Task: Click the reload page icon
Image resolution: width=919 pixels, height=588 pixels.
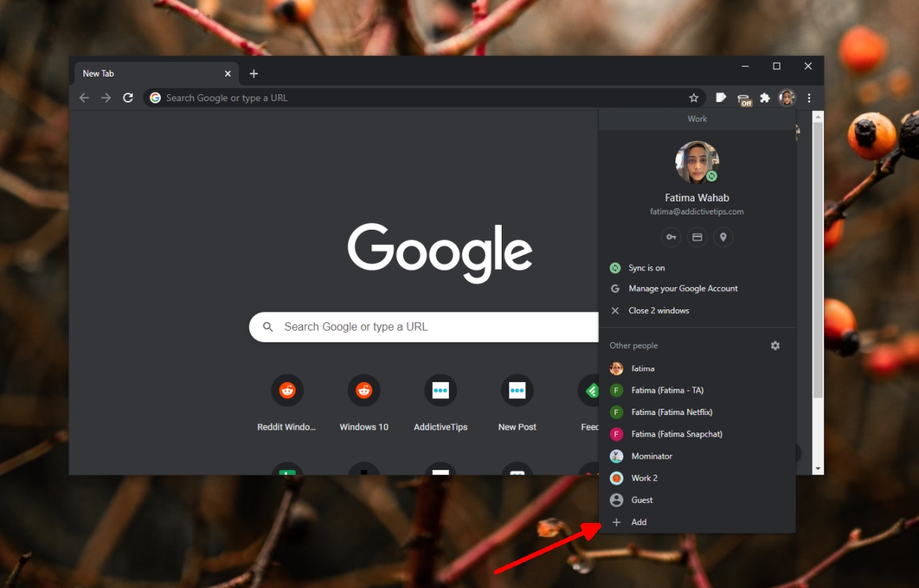Action: click(x=128, y=98)
